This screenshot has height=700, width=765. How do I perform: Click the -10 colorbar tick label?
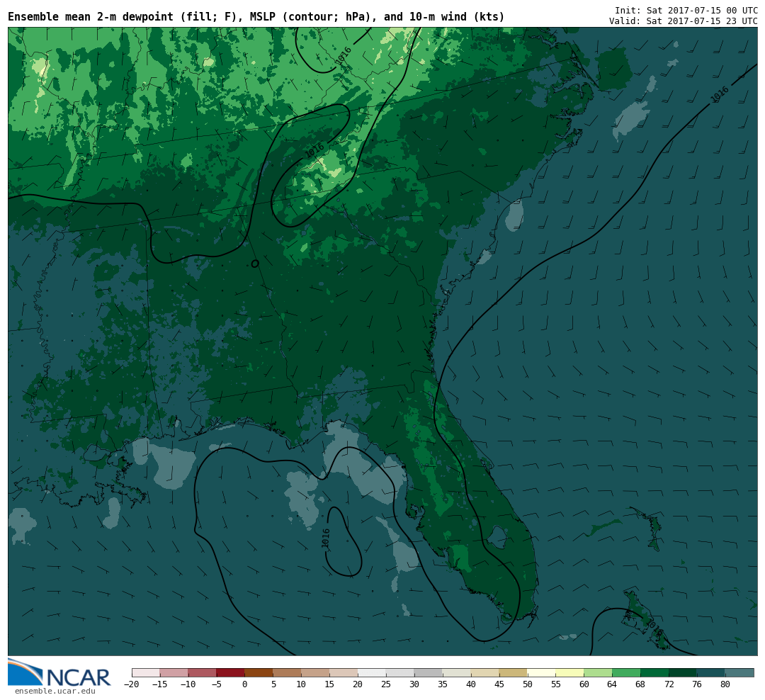coord(188,684)
